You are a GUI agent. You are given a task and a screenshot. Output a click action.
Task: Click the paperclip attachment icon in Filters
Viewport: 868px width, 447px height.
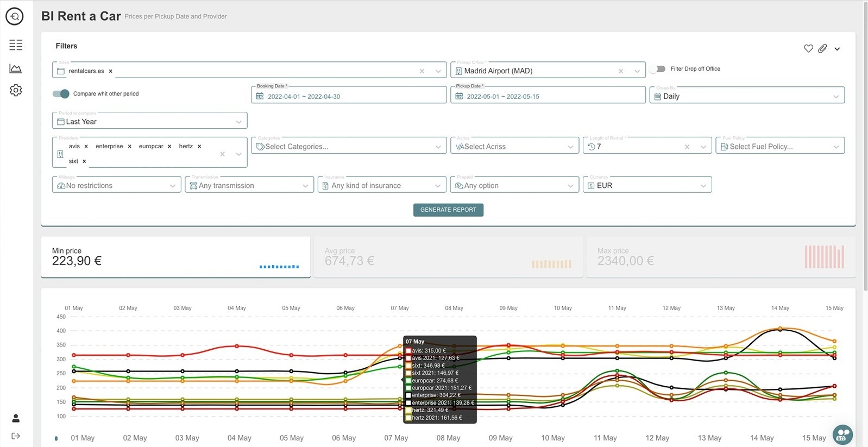pos(822,48)
